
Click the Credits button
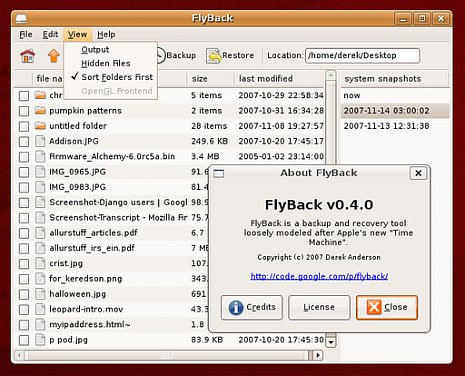pos(252,307)
